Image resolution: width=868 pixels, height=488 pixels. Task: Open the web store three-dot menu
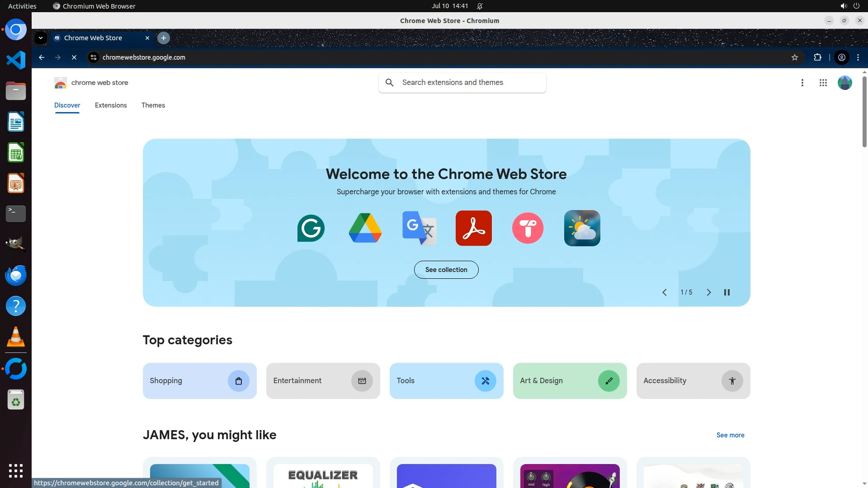pyautogui.click(x=802, y=83)
